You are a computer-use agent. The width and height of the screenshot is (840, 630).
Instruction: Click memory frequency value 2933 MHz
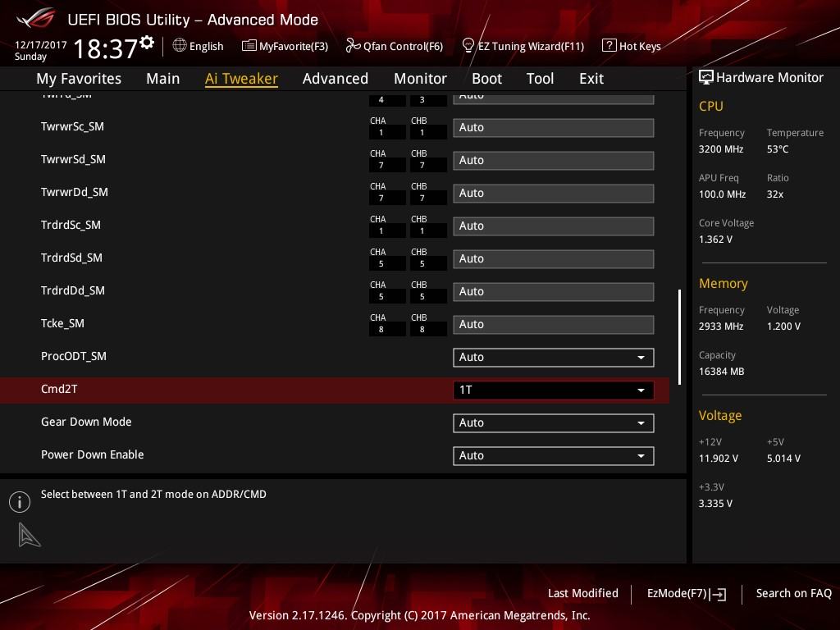coord(720,326)
